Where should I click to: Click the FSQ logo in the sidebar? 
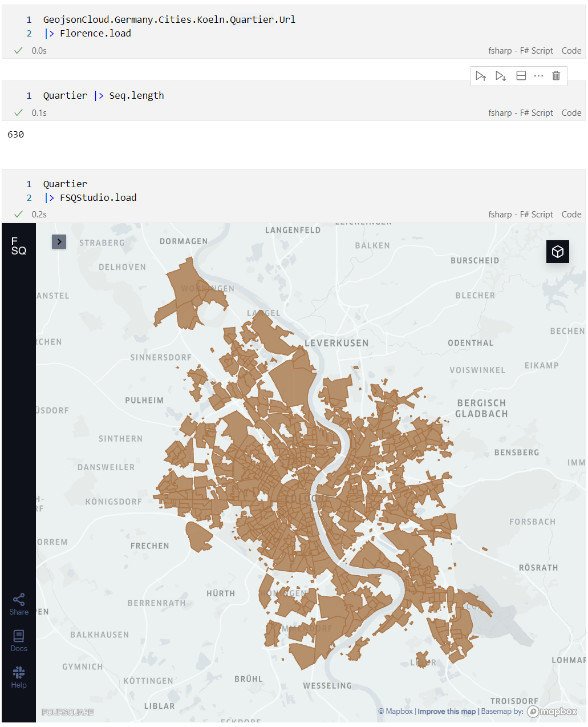point(19,246)
